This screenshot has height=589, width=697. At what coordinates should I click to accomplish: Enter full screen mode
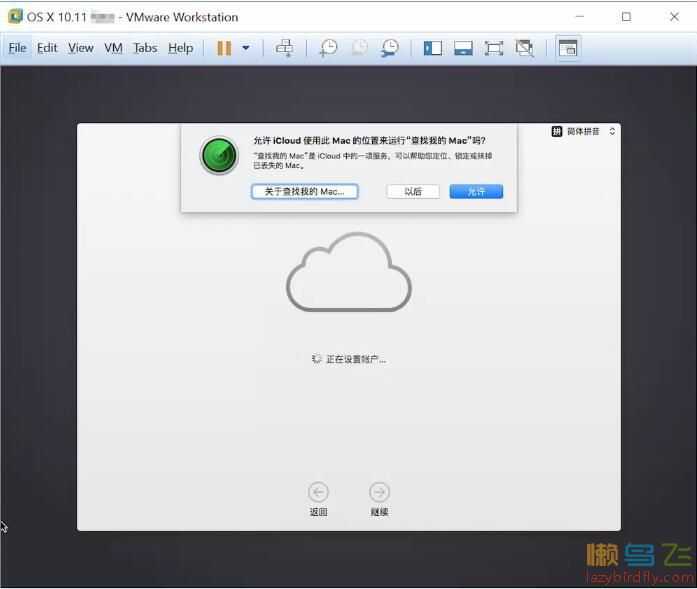click(x=494, y=48)
